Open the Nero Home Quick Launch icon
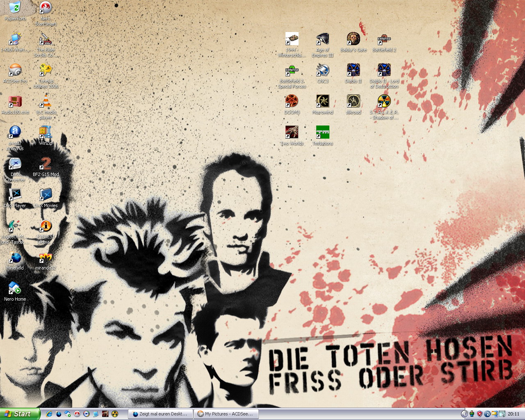Screen dimensions: 525x420 click(68, 414)
